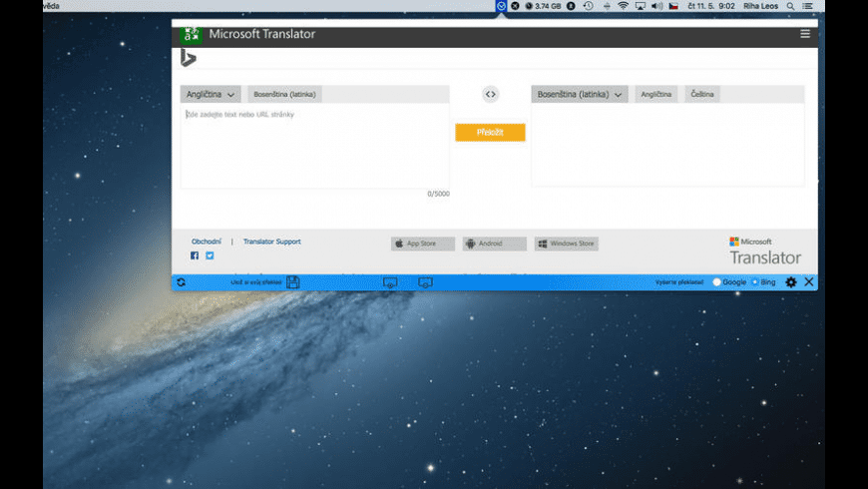The width and height of the screenshot is (868, 489).
Task: Focus the source text input field
Action: tap(314, 147)
